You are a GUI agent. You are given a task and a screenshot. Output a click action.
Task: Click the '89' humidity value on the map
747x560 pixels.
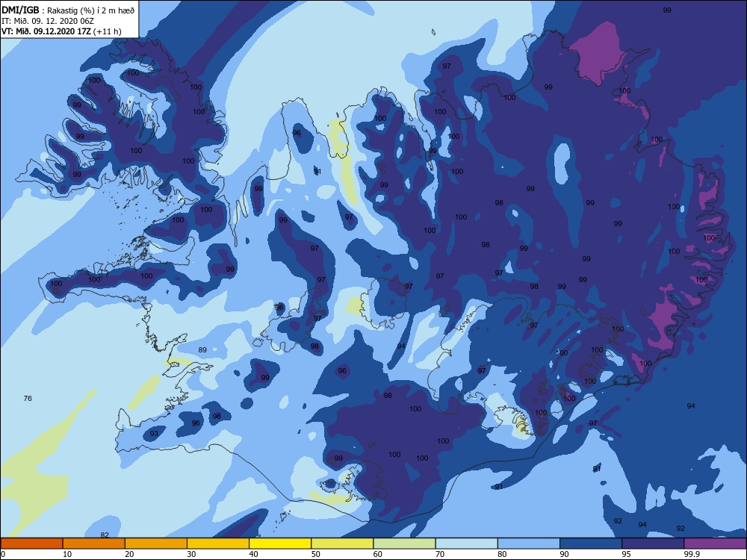click(x=202, y=349)
